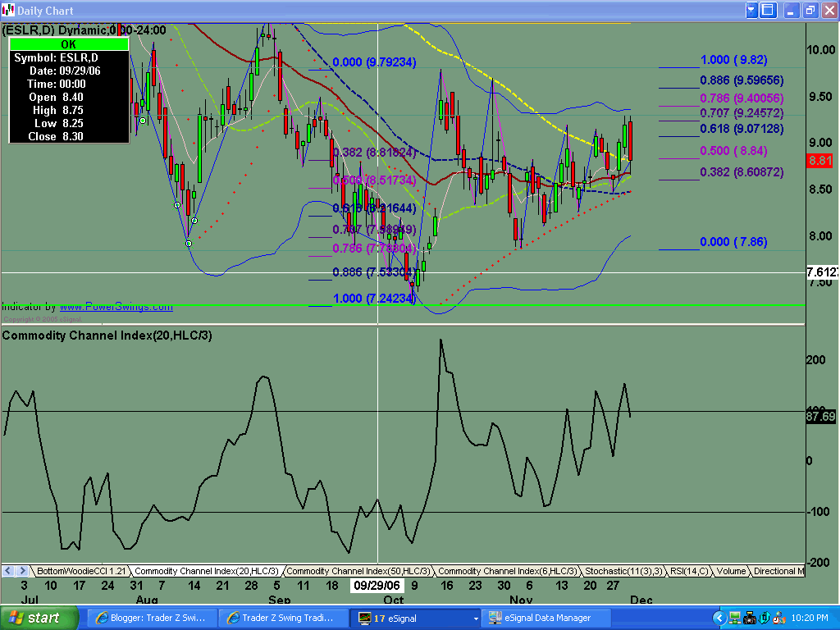
Task: Switch to RSI(14,C) tab
Action: click(689, 571)
